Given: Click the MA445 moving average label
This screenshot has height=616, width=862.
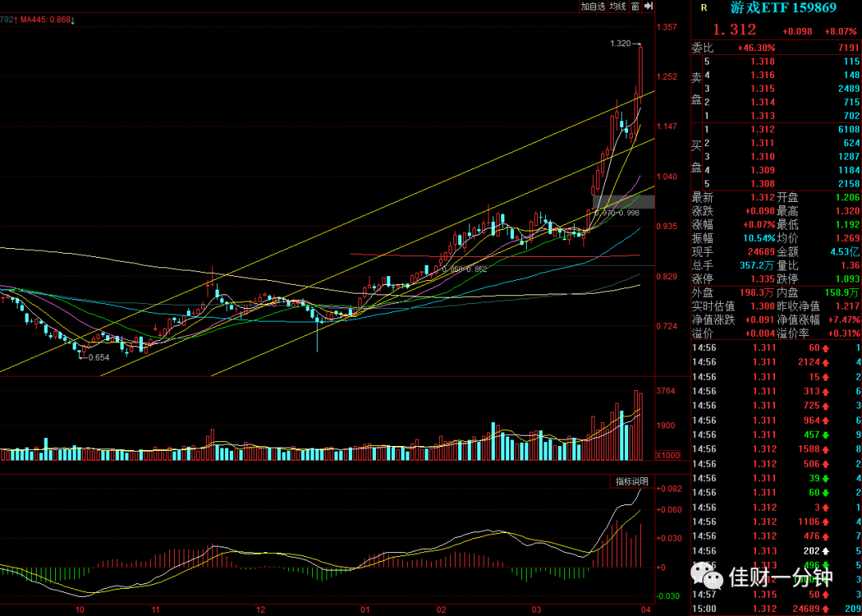Looking at the screenshot, I should (x=46, y=20).
